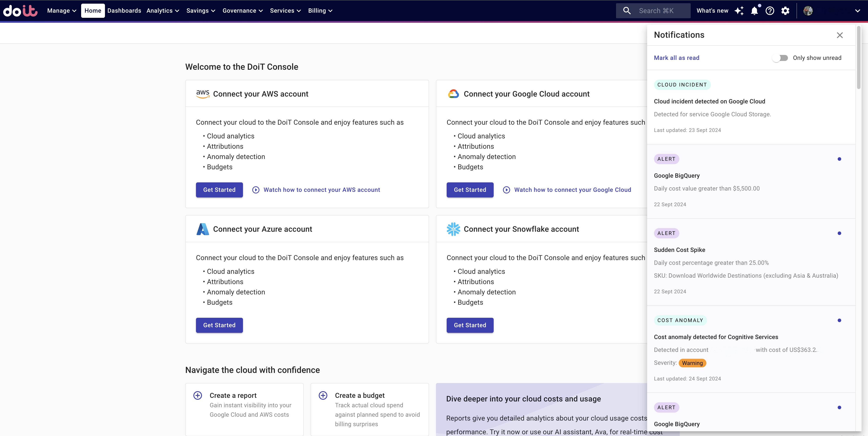Expand the account chevron at top right

tap(857, 11)
